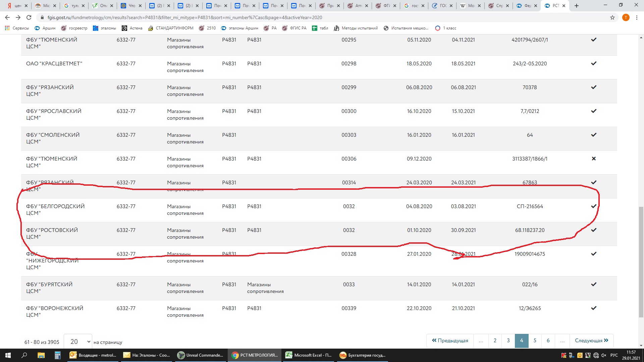This screenshot has width=644, height=362.
Task: Bookmark this page with the star icon
Action: pos(612,17)
